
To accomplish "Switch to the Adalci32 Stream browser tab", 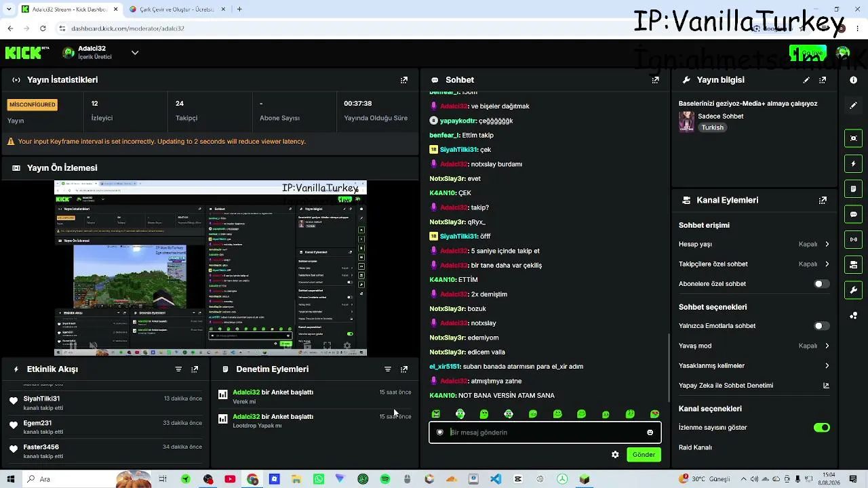I will coord(70,9).
